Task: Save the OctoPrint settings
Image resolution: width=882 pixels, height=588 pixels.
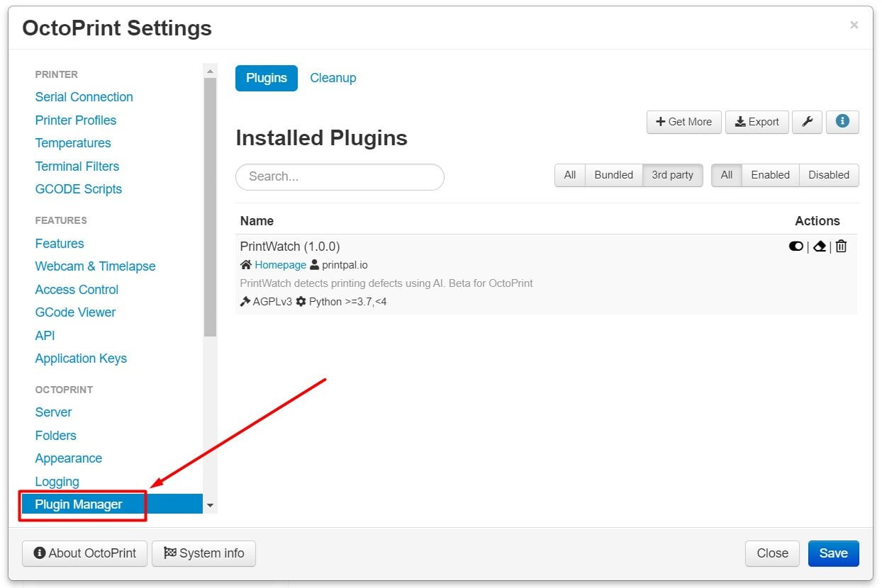Action: pos(833,553)
